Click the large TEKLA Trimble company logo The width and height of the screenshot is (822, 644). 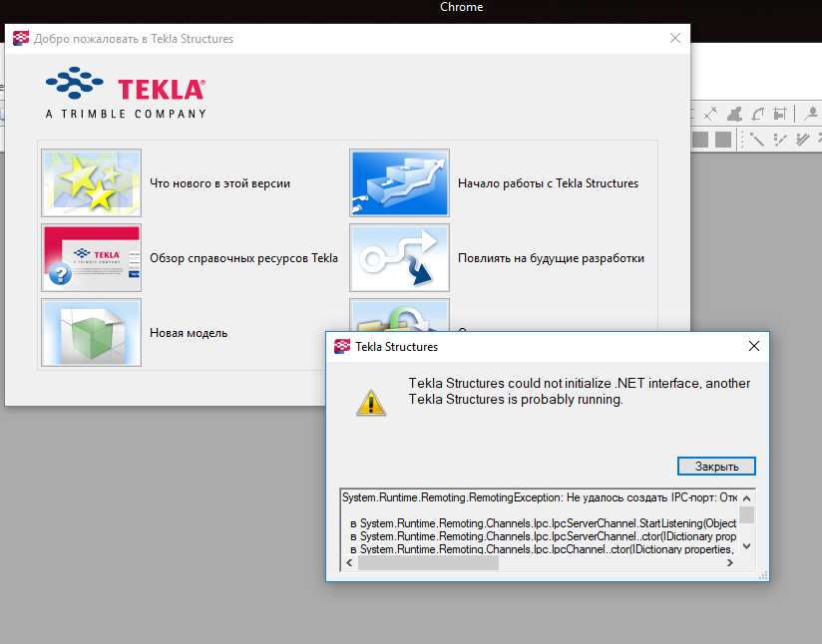pos(126,93)
